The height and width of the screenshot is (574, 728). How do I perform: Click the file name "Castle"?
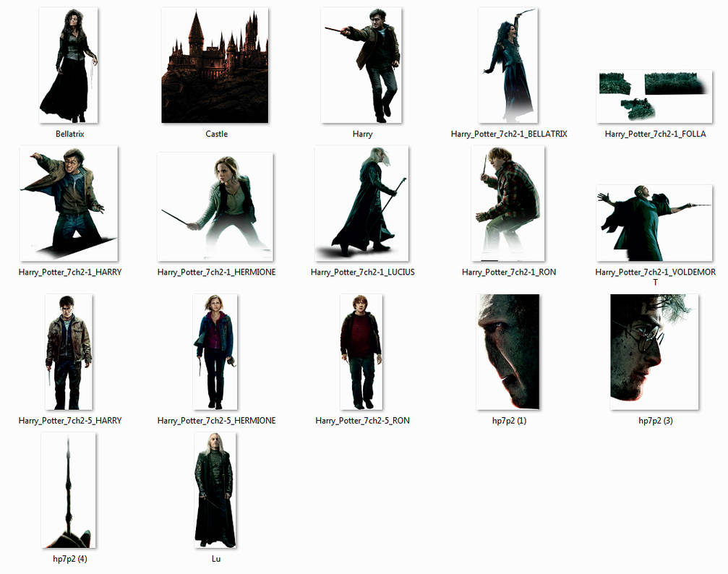click(216, 134)
